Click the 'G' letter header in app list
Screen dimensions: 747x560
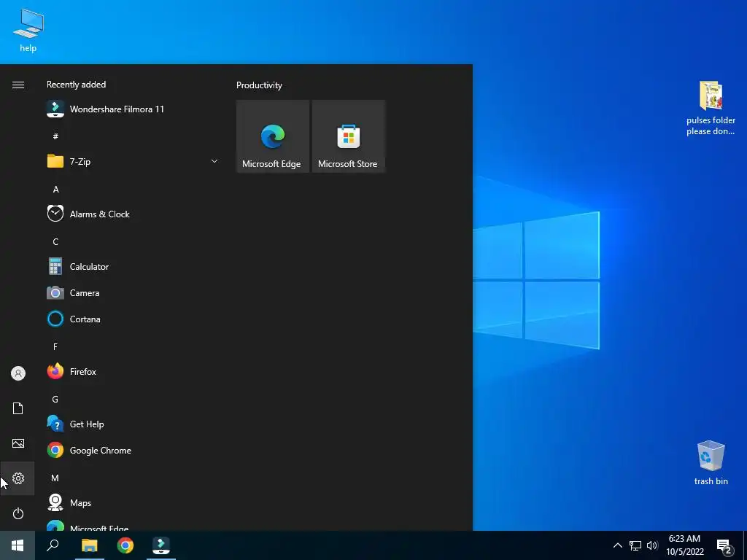pyautogui.click(x=55, y=399)
